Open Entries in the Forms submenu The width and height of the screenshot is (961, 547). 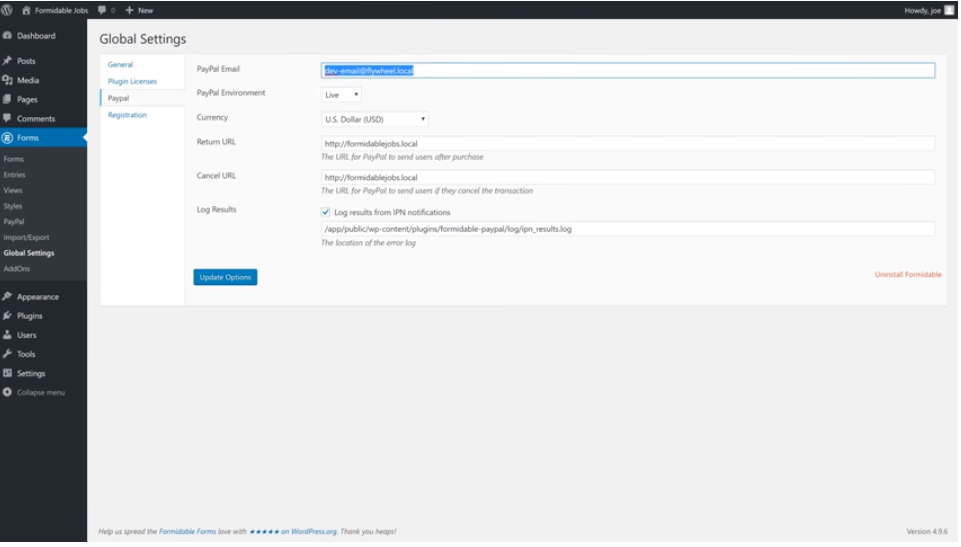[14, 175]
